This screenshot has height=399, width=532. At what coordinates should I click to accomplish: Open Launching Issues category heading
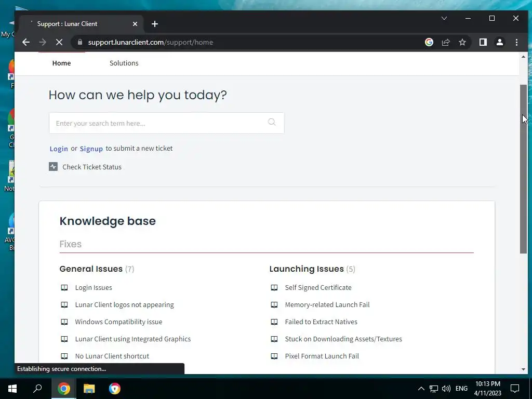tap(307, 269)
